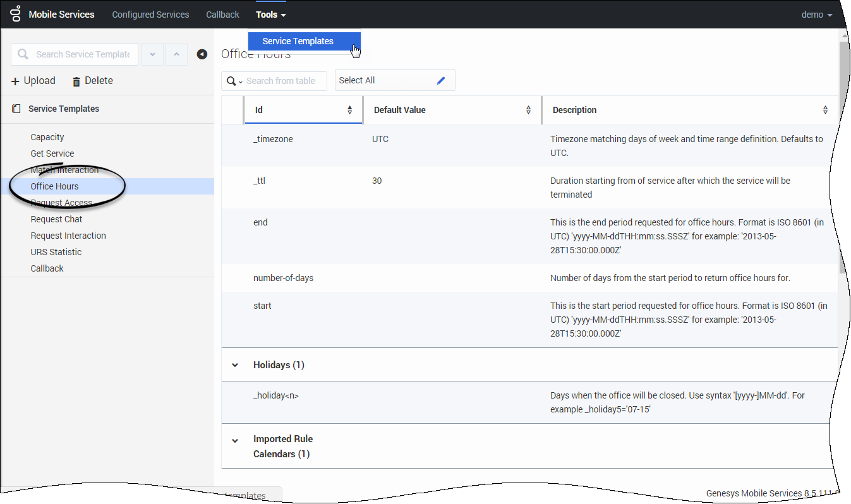Image resolution: width=851 pixels, height=504 pixels.
Task: Click the end row id
Action: coord(260,222)
